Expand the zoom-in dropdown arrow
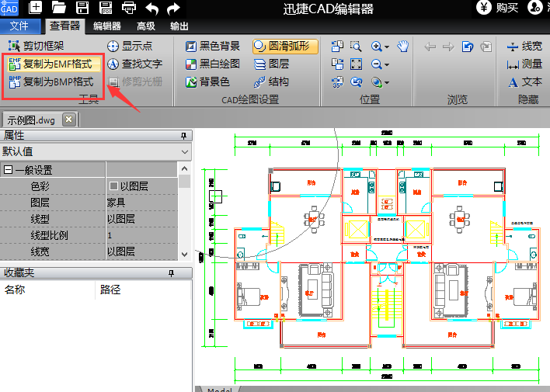Screen dimensions: 550x392 click(x=386, y=47)
